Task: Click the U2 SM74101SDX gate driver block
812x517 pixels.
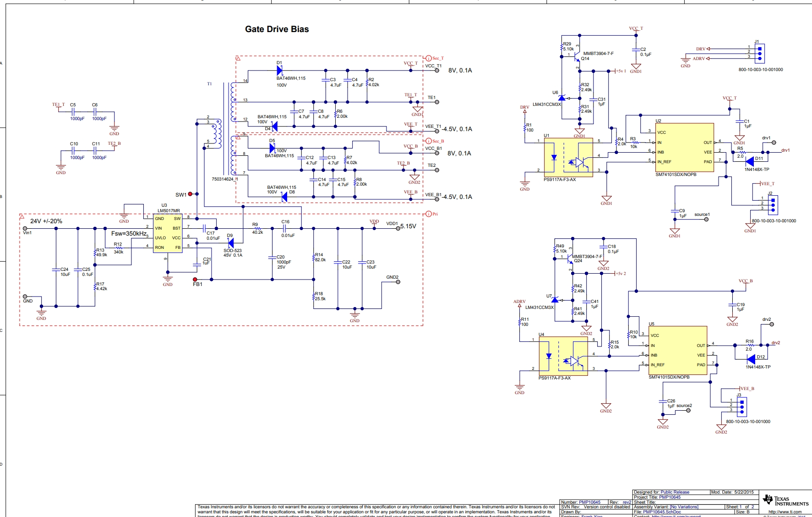Action: pyautogui.click(x=684, y=147)
